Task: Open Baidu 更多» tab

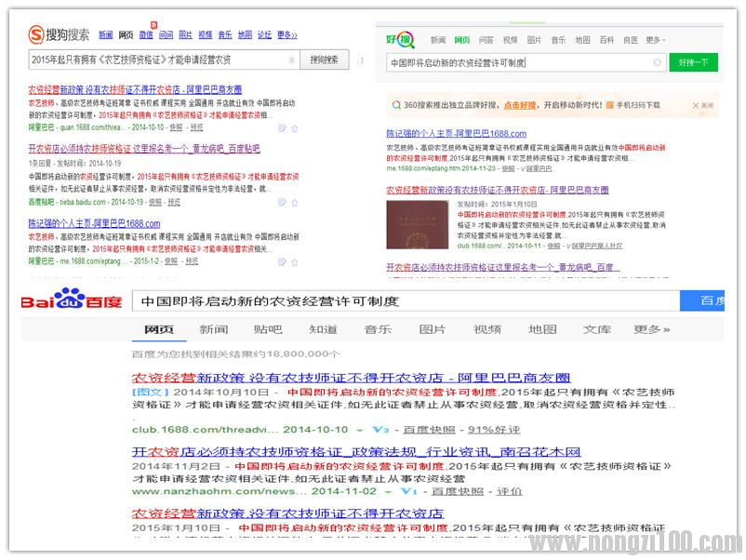Action: (x=652, y=329)
